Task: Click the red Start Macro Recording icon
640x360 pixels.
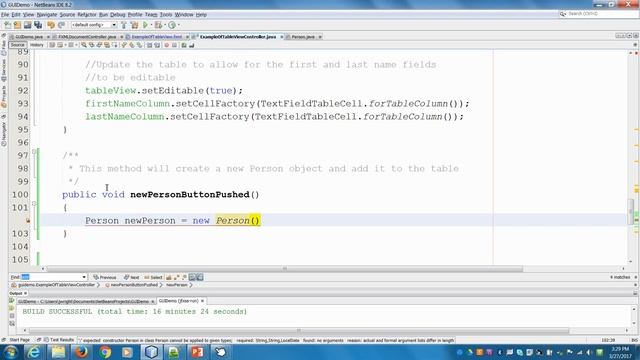Action: tap(167, 45)
